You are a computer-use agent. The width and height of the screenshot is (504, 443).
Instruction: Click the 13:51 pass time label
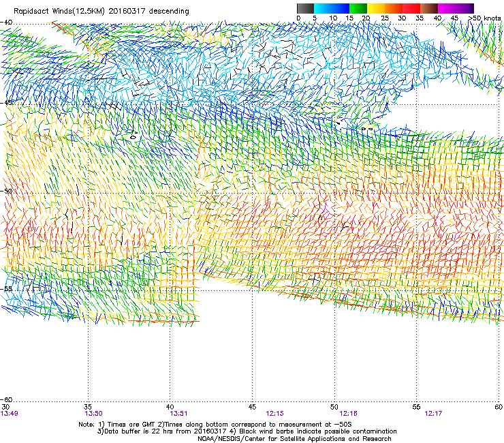(x=178, y=414)
